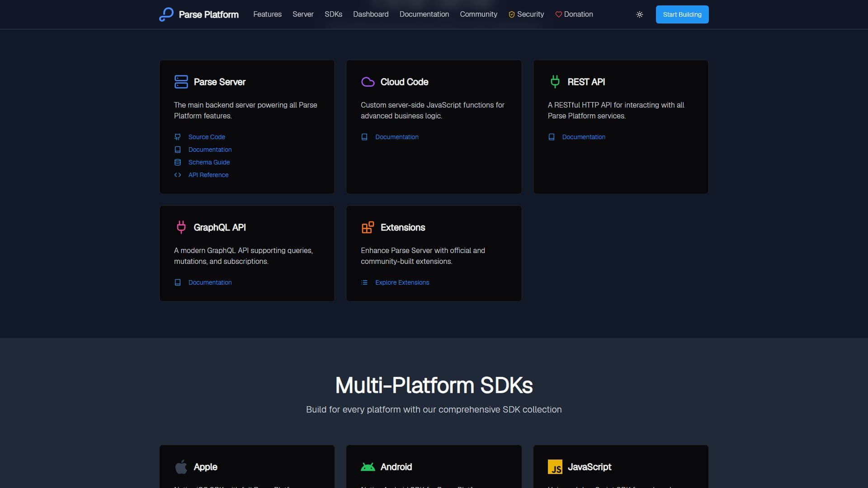The width and height of the screenshot is (868, 488).
Task: Open Cloud Code Documentation link
Action: coord(396,137)
